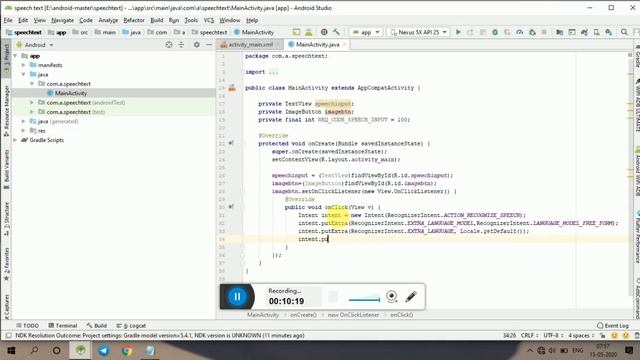
Task: Click the AVD Manager toolbar icon
Action: pyautogui.click(x=596, y=32)
